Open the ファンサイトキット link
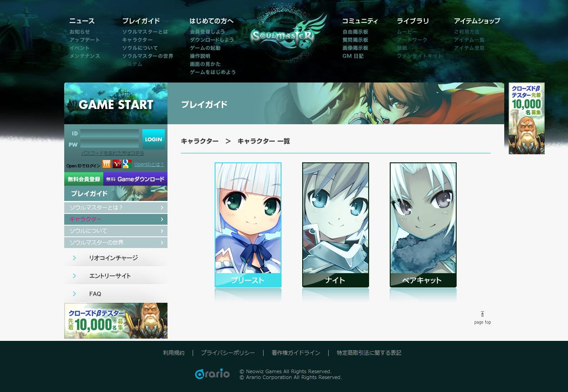568x392 pixels. click(419, 56)
